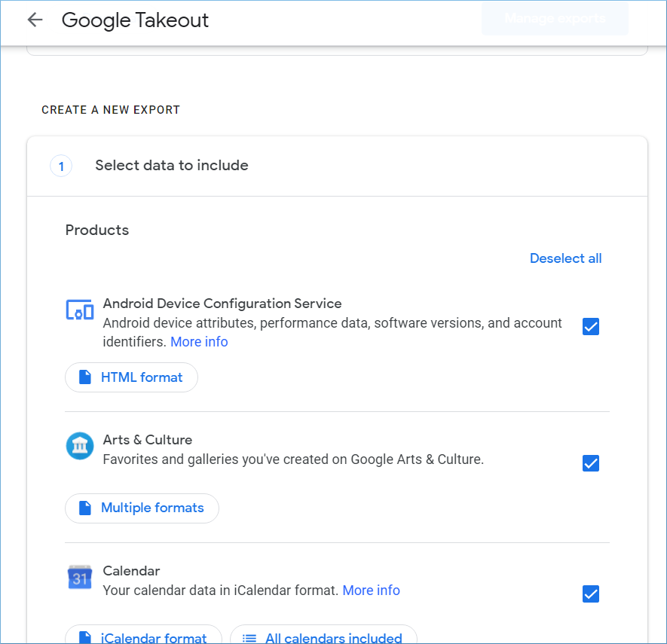The image size is (667, 644).
Task: Click the Products heading
Action: click(x=97, y=230)
